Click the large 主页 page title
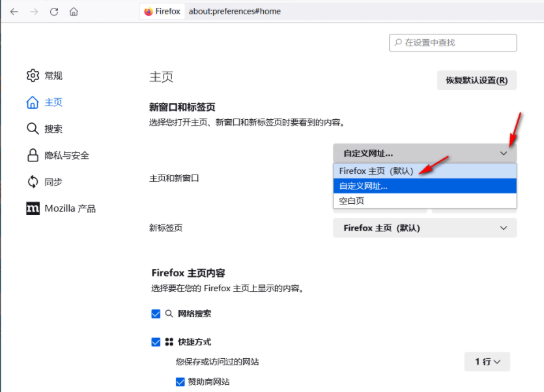The image size is (544, 392). coord(162,77)
